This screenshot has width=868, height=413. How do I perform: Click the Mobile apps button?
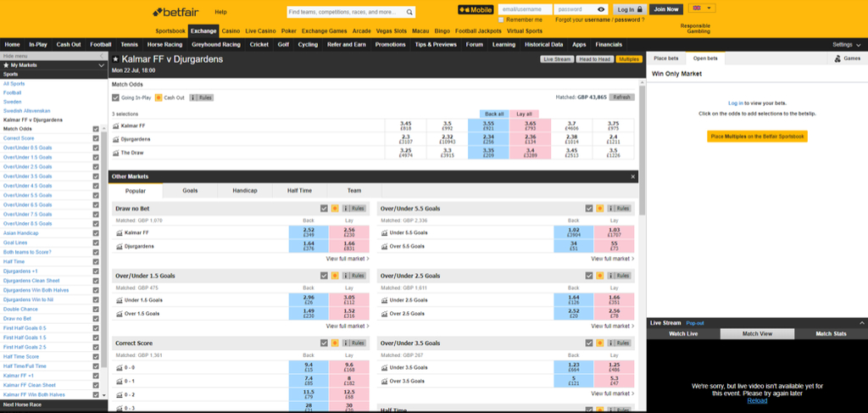[x=476, y=9]
